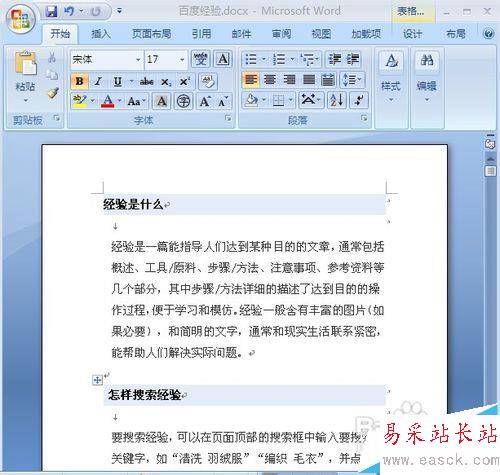The height and width of the screenshot is (475, 500).
Task: Toggle Italic formatting
Action: pyautogui.click(x=98, y=81)
